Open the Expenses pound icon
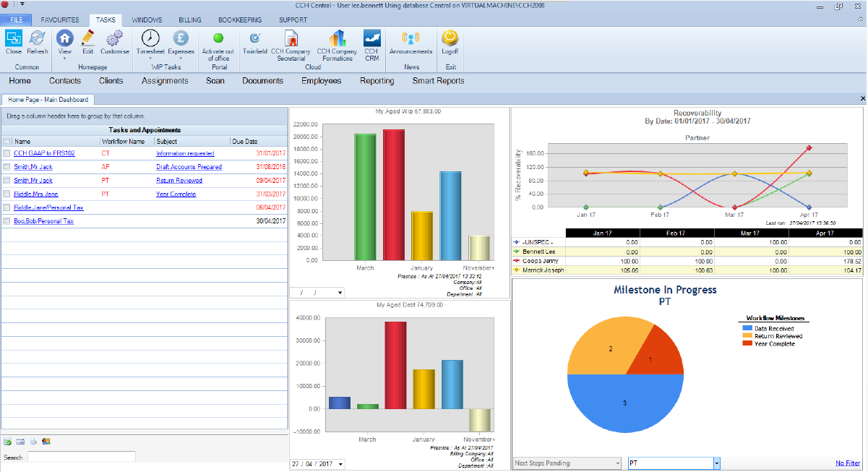The width and height of the screenshot is (868, 472). coord(181,38)
